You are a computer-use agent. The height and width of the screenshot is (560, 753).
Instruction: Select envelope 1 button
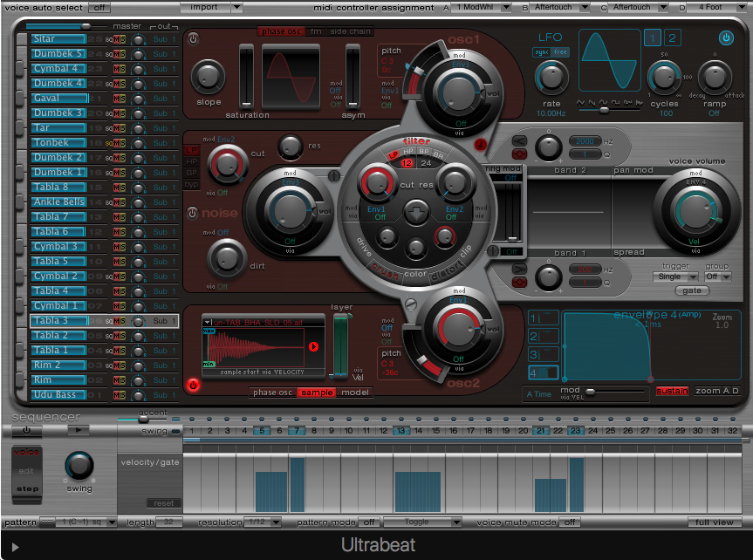[x=543, y=318]
